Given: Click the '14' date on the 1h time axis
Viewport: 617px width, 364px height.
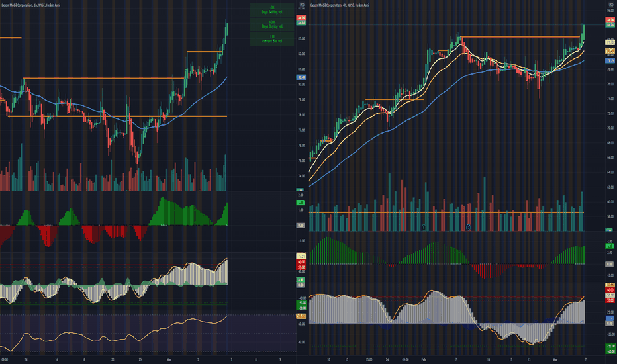Looking at the screenshot, I should [26, 359].
